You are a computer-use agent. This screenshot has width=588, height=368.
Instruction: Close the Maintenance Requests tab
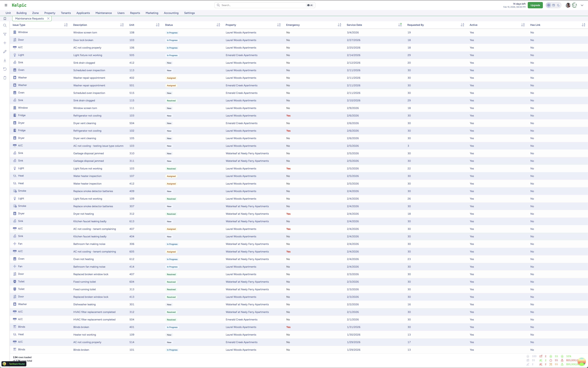click(x=48, y=19)
